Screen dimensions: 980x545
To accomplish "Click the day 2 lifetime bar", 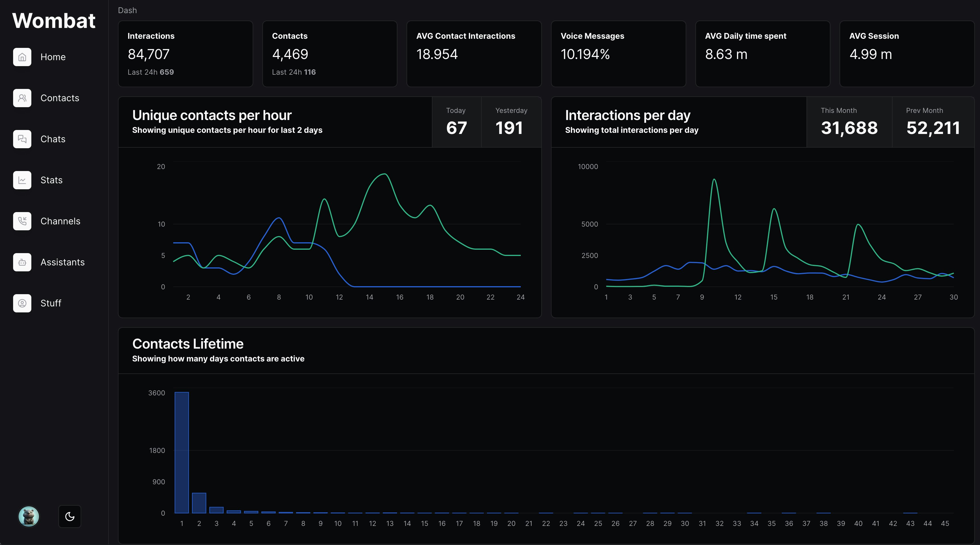I will pos(199,503).
